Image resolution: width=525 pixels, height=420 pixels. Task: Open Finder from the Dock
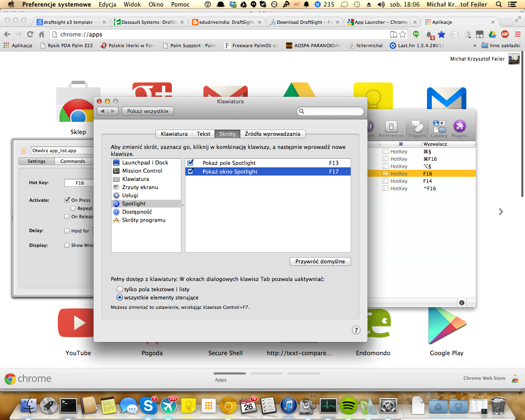point(28,405)
